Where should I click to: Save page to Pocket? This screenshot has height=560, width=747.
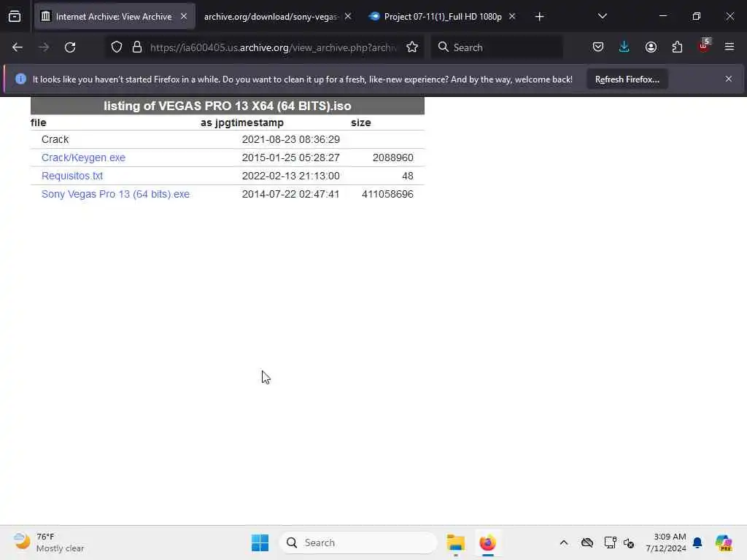598,47
